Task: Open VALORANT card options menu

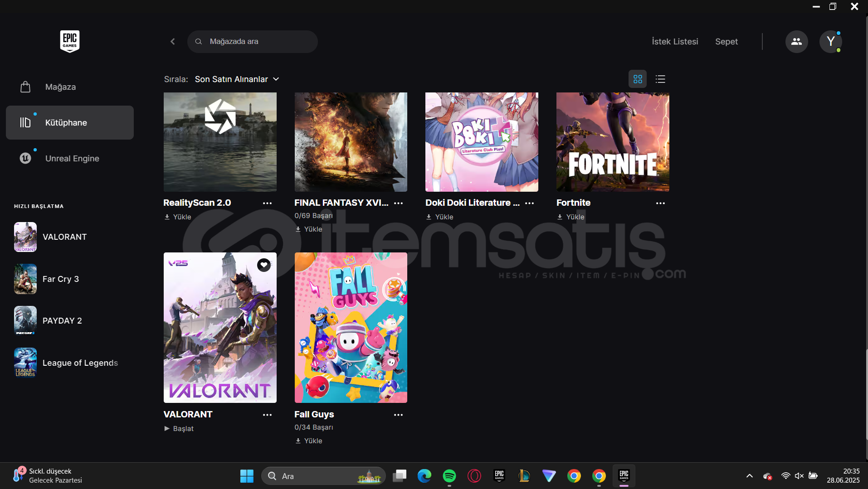Action: [x=267, y=415]
